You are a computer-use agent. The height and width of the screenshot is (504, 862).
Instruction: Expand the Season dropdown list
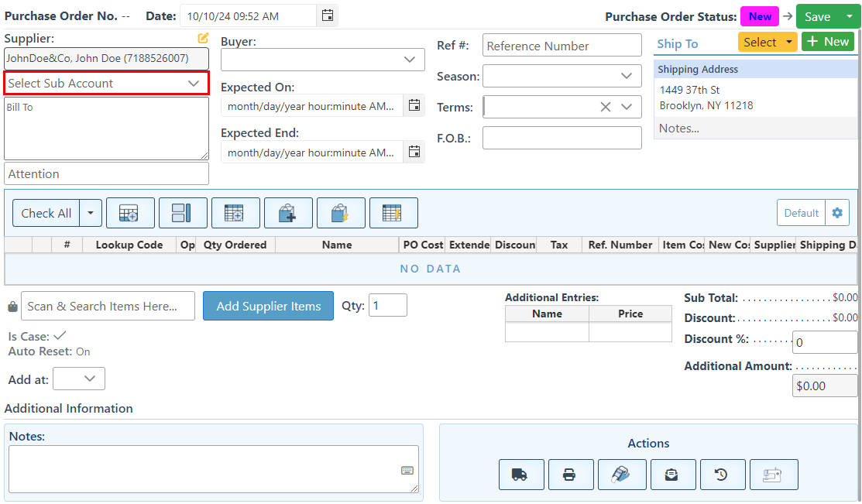[x=561, y=76]
